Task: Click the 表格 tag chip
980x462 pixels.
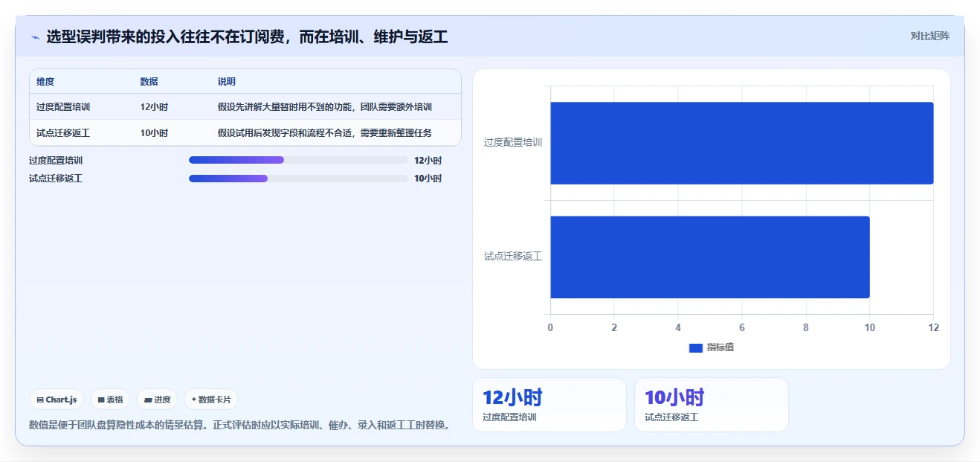Action: pyautogui.click(x=110, y=400)
